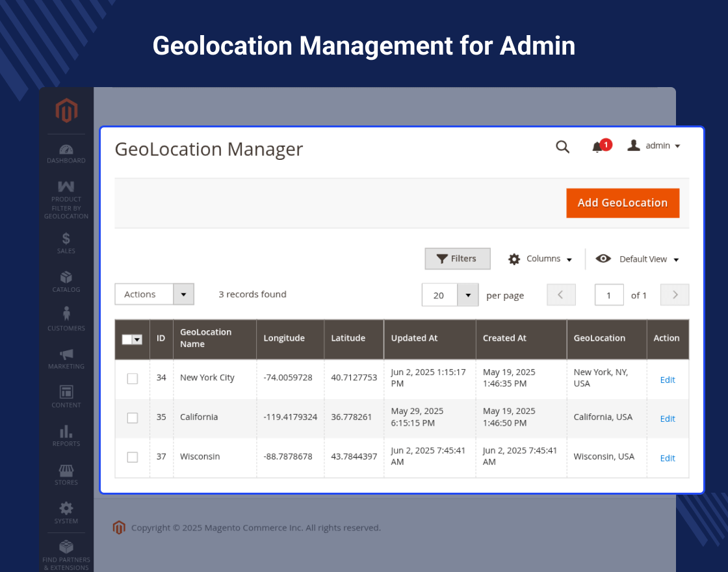Image resolution: width=728 pixels, height=572 pixels.
Task: Open the Marketing megaphone icon
Action: point(66,354)
